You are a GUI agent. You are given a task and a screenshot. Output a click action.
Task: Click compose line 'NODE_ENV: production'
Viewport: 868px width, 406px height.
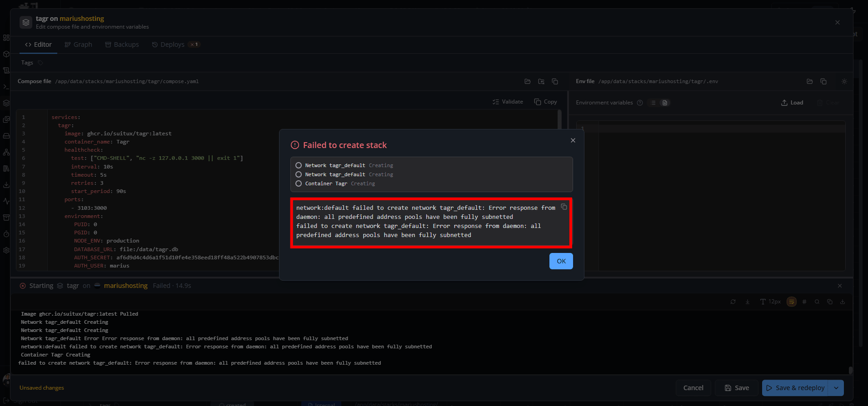pyautogui.click(x=107, y=241)
